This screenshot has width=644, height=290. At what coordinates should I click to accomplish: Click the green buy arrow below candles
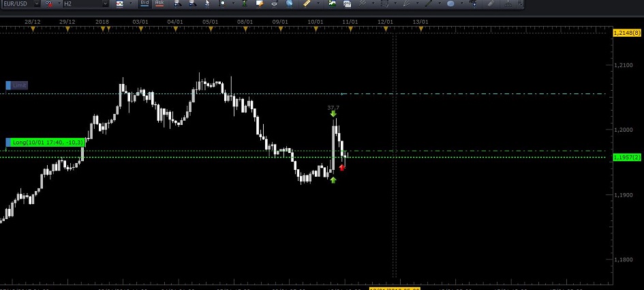pyautogui.click(x=333, y=180)
